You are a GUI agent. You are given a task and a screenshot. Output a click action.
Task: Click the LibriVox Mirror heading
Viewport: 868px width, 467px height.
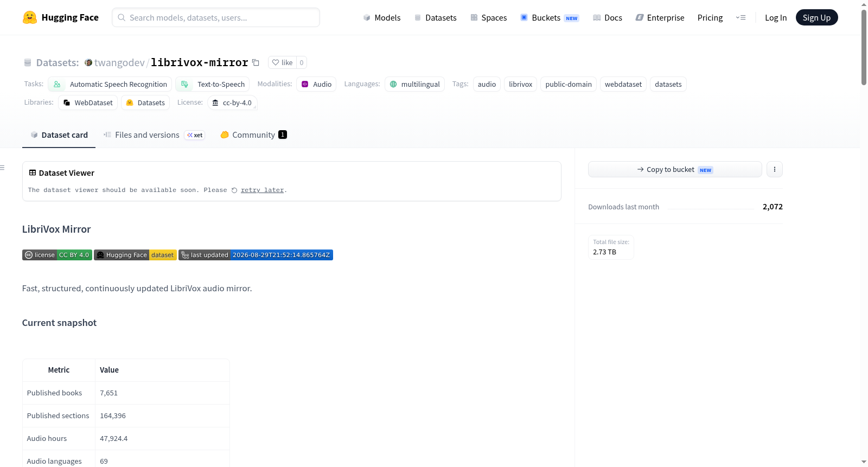pyautogui.click(x=56, y=229)
